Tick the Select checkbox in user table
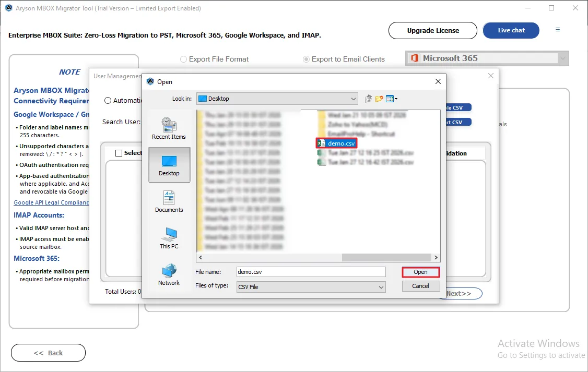Viewport: 588px width, 372px height. pyautogui.click(x=119, y=153)
